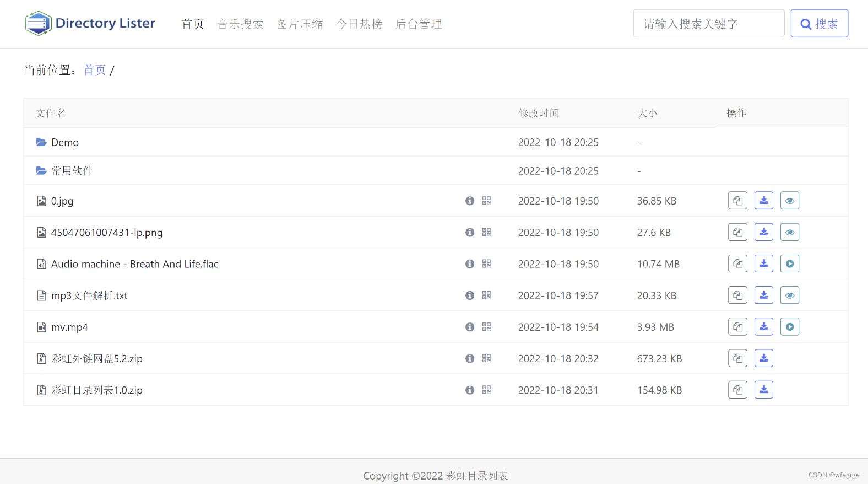This screenshot has height=484, width=868.
Task: Show the QR code for mv.mp4
Action: pos(486,327)
